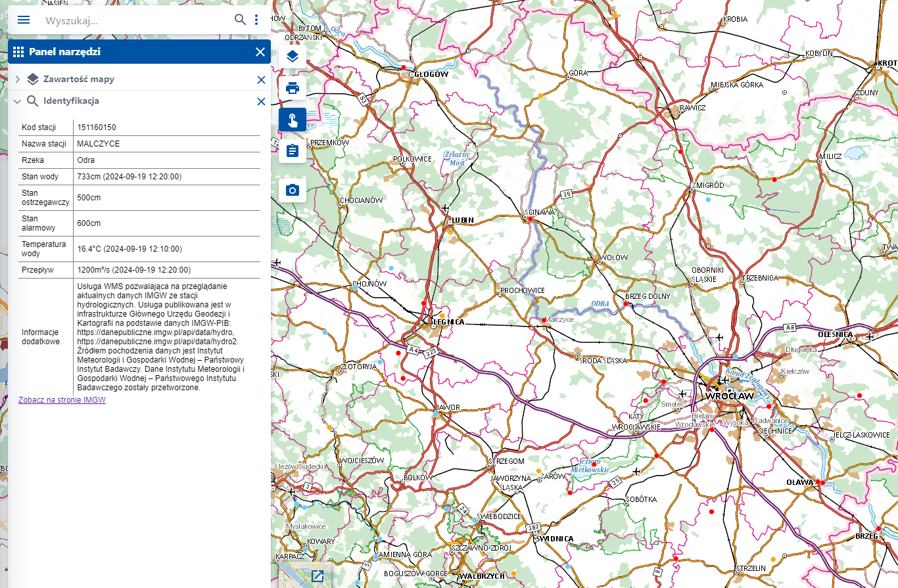Collapse the Identyfikacja section
Viewport: 898px width, 588px height.
pyautogui.click(x=17, y=101)
